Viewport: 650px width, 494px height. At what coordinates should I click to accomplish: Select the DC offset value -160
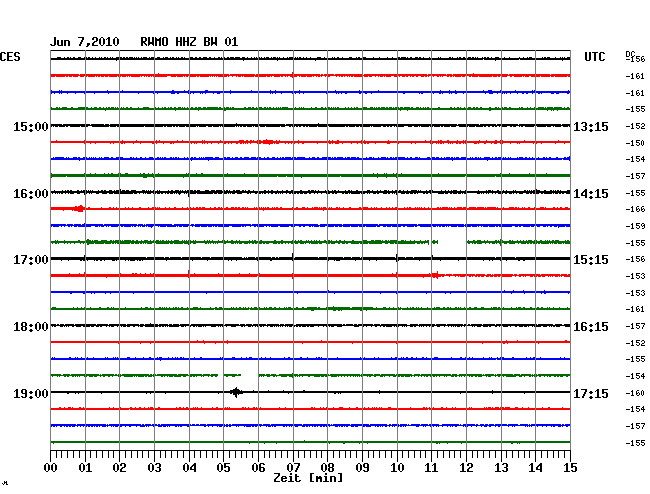[635, 393]
